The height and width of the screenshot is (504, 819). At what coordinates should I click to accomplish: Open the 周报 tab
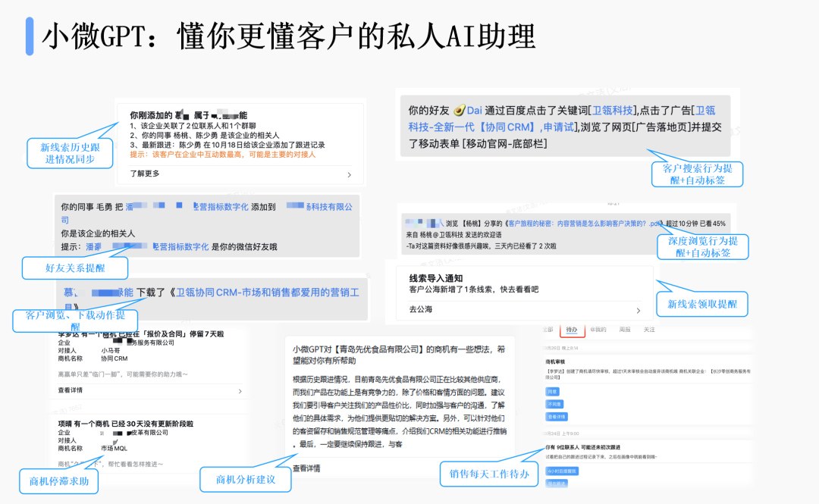[x=624, y=330]
